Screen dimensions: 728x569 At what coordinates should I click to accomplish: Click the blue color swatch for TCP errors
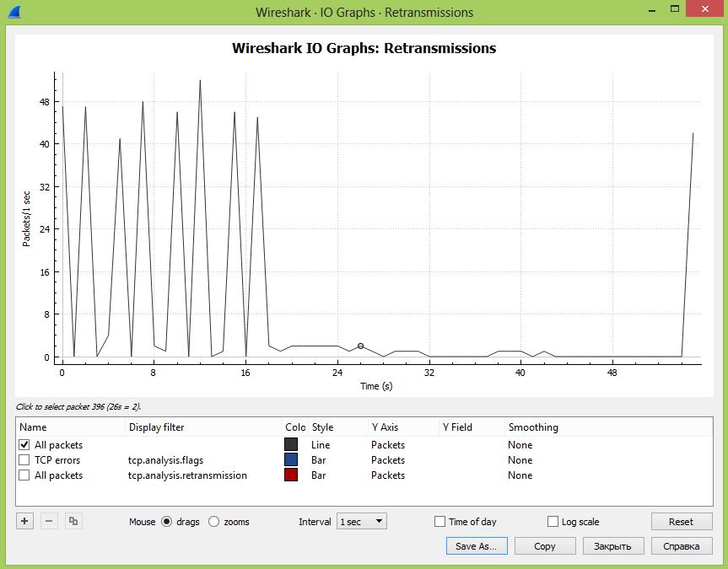pos(291,460)
